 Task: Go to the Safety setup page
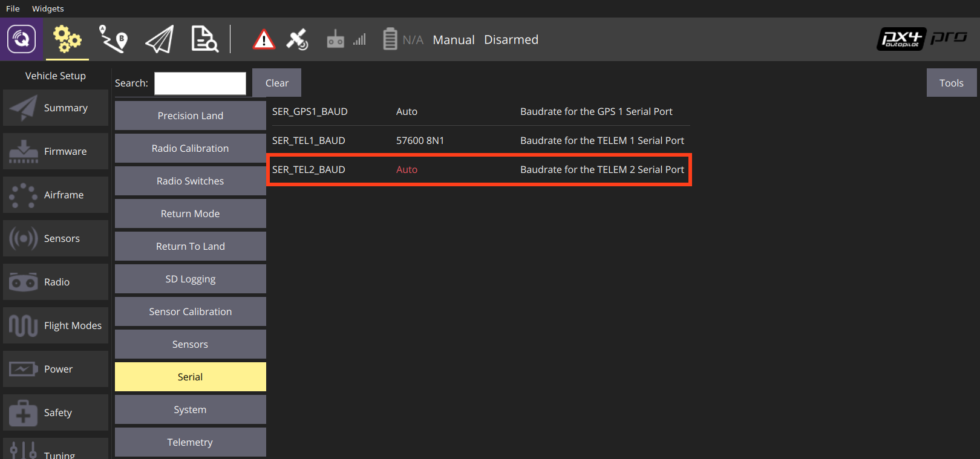point(56,412)
